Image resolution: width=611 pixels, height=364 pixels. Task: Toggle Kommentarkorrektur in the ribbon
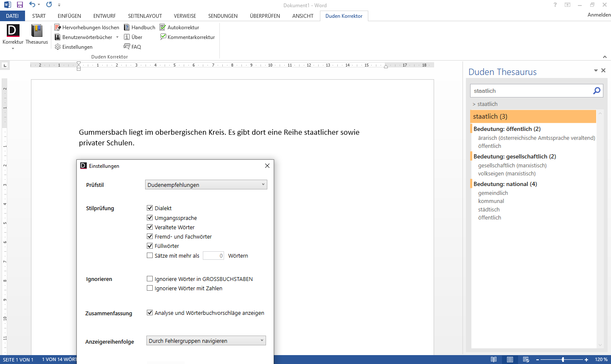[187, 37]
